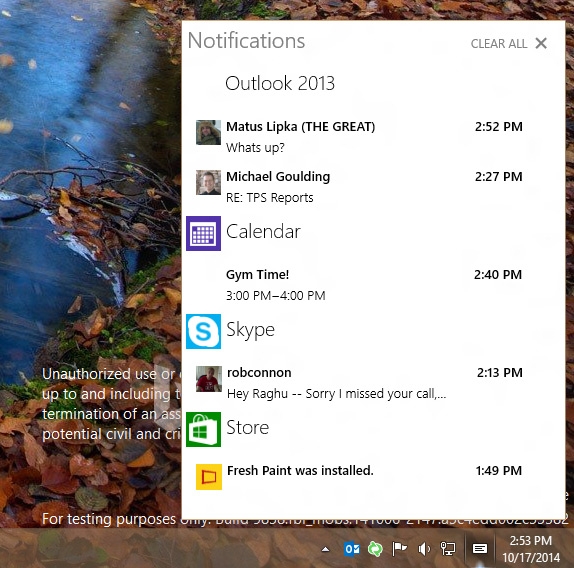
Task: Open the "Whats up?" message preview
Action: point(255,147)
